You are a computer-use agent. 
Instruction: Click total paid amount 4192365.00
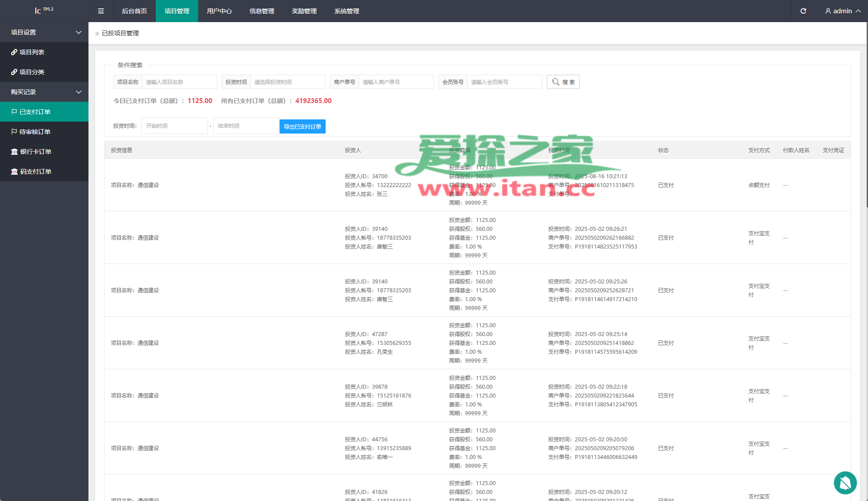pyautogui.click(x=313, y=101)
